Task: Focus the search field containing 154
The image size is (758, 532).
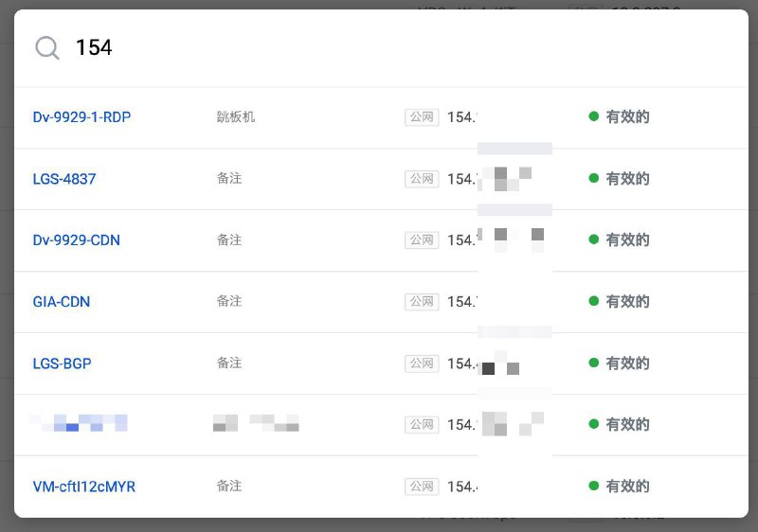Action: click(381, 47)
